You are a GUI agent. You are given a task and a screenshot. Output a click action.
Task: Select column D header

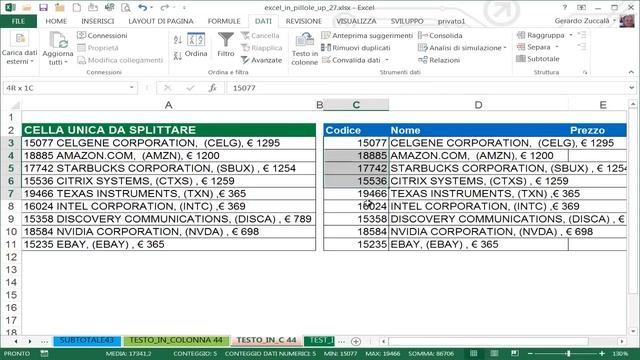(x=478, y=105)
